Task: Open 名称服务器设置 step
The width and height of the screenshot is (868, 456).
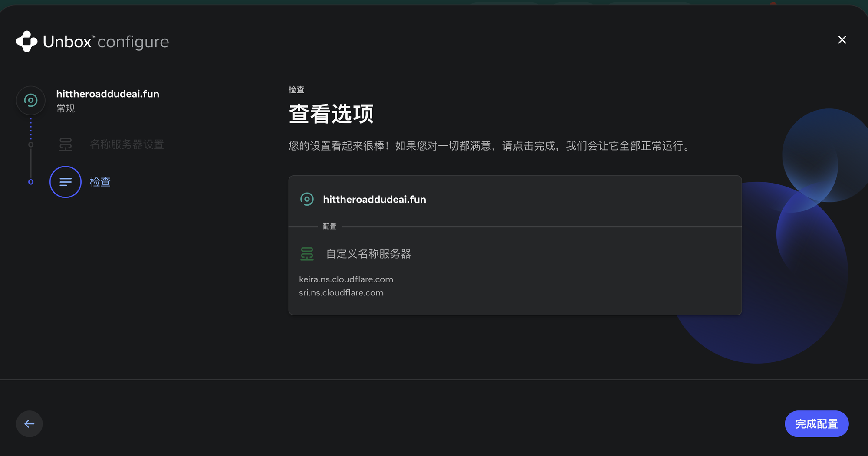Action: pyautogui.click(x=127, y=144)
